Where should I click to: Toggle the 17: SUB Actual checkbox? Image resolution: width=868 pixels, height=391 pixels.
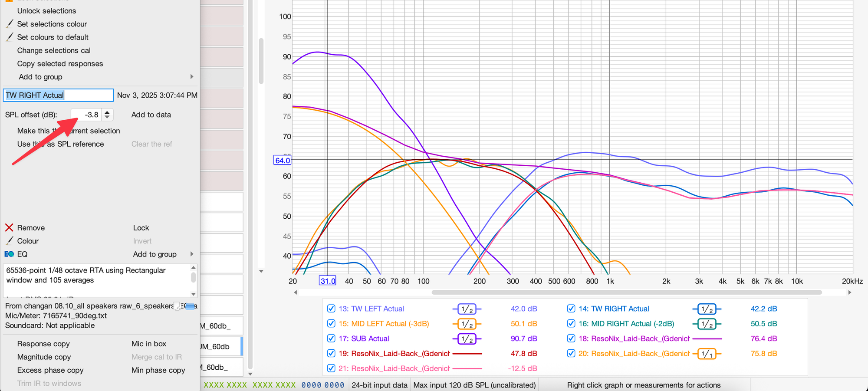click(331, 338)
